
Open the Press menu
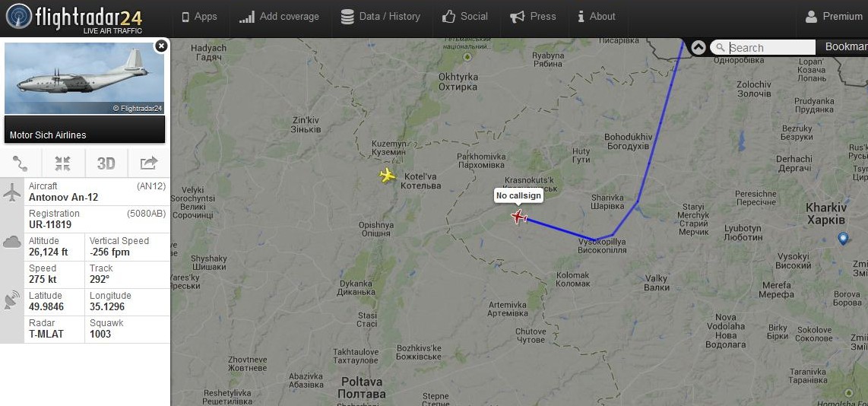point(533,17)
